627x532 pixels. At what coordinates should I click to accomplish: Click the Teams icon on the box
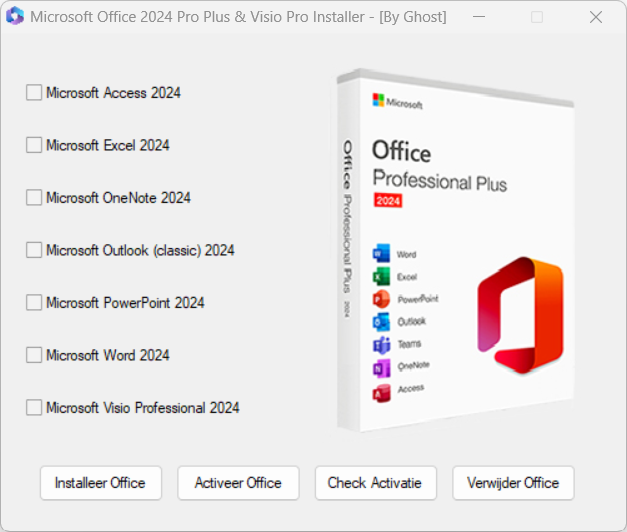(x=381, y=345)
